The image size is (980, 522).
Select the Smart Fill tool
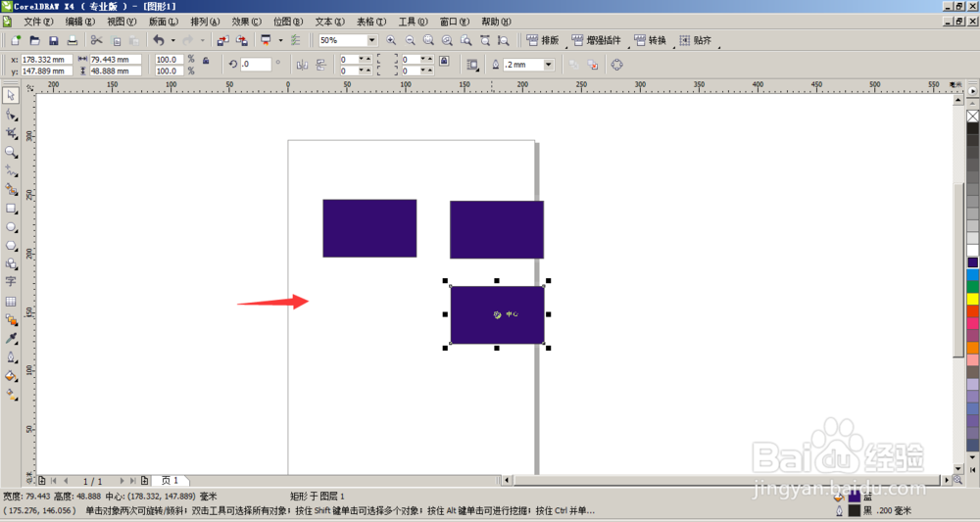click(x=11, y=189)
